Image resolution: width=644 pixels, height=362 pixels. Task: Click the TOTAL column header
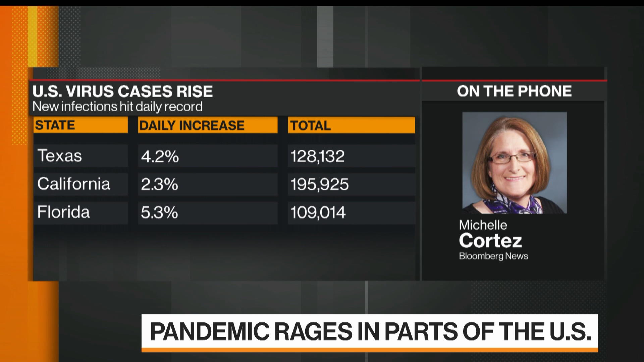[x=311, y=125]
